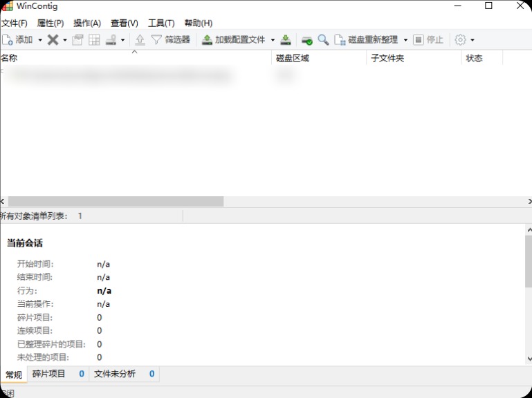Click session panel scroll up arrow
Image resolution: width=532 pixels, height=398 pixels.
(529, 230)
